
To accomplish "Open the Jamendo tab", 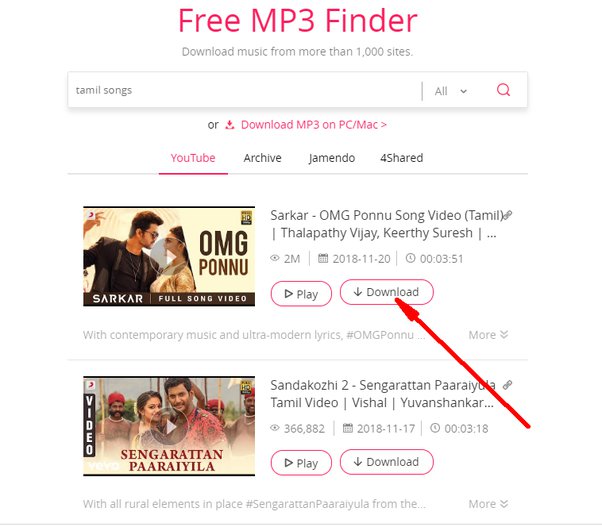I will click(332, 158).
